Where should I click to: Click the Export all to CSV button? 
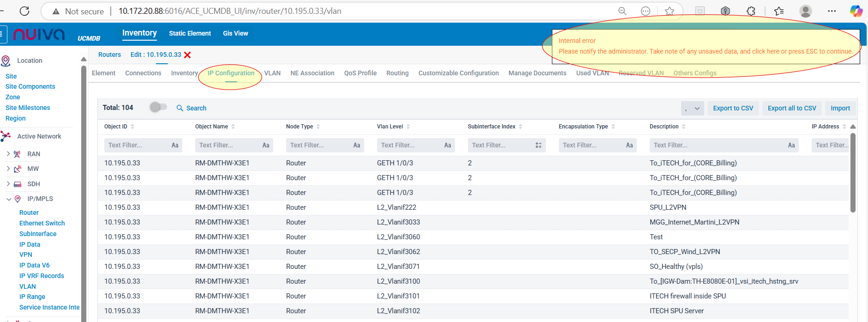(x=792, y=108)
